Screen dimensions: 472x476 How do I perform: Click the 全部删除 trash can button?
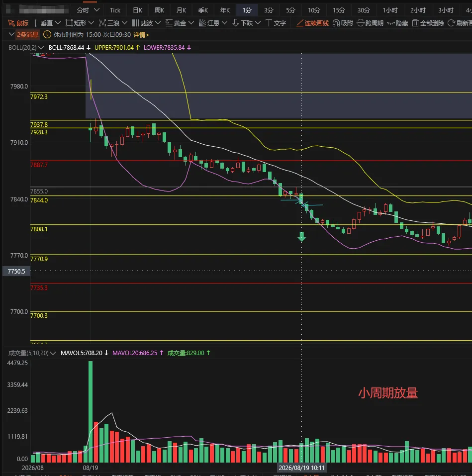coord(428,23)
